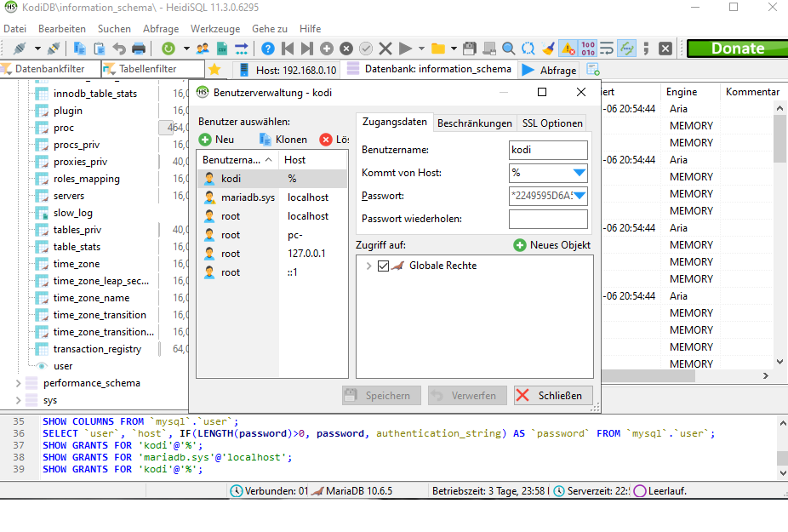Click the blue help question mark icon
Screen dimensions: 788x532
click(268, 49)
